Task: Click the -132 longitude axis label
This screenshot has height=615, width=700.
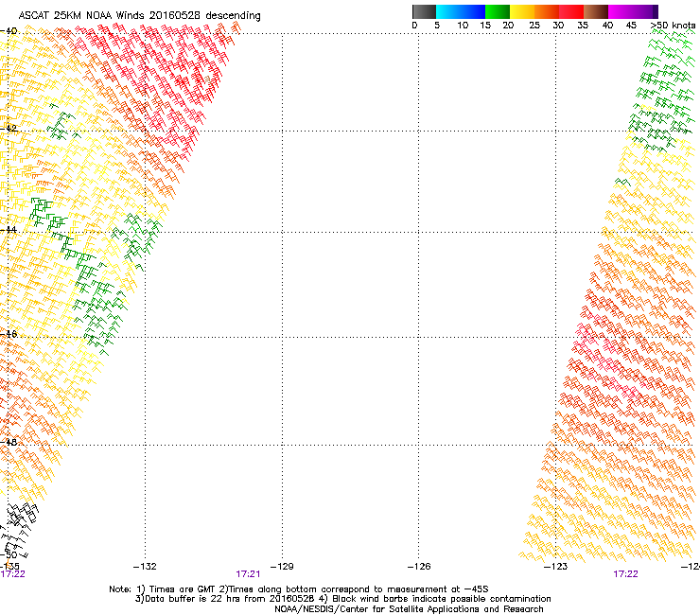Action: click(145, 567)
